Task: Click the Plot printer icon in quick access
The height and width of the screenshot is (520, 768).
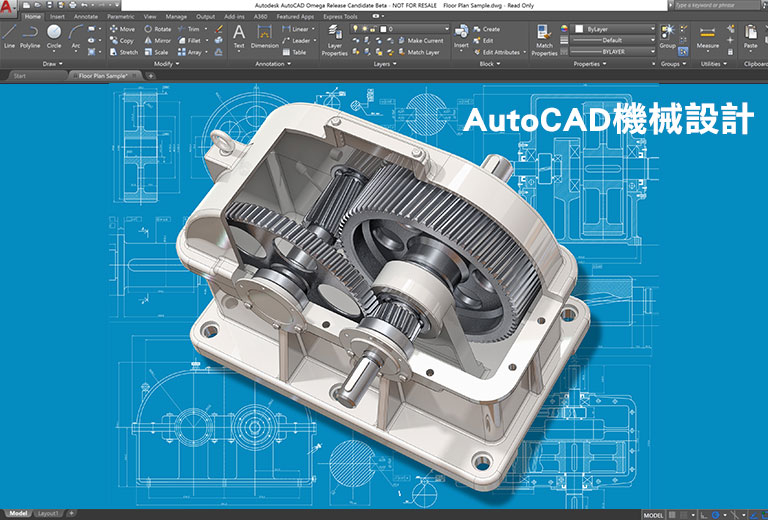Action: (72, 5)
